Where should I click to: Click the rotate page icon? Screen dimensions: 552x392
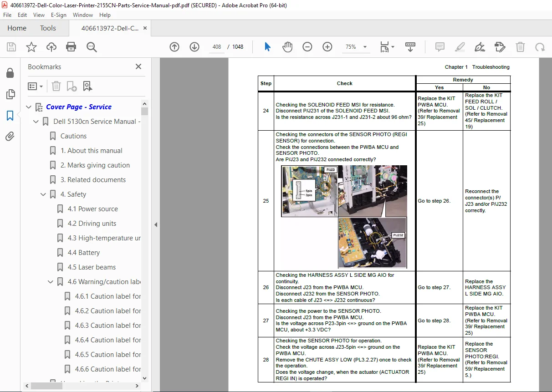point(540,47)
